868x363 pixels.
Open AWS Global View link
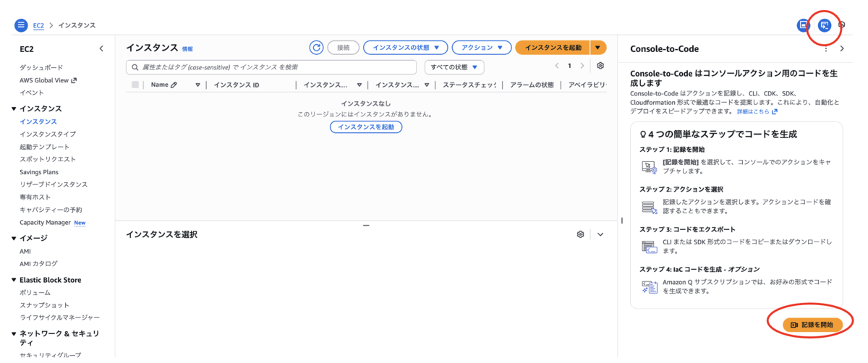(x=48, y=80)
